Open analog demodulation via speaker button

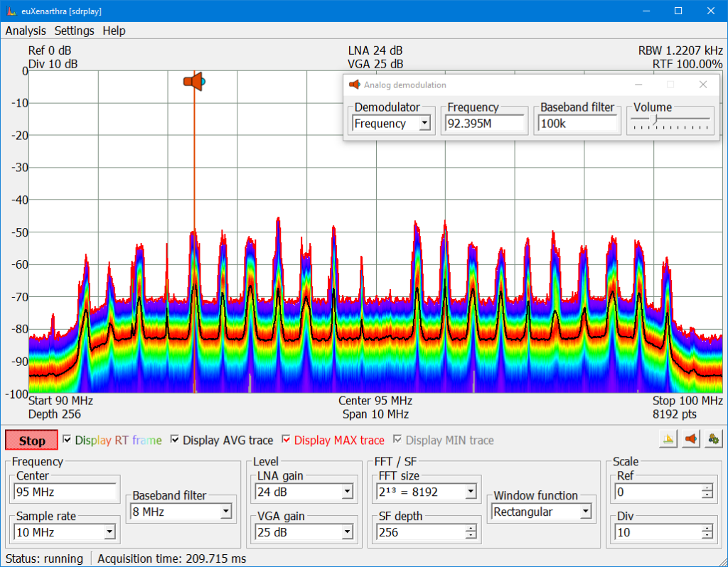pos(690,439)
